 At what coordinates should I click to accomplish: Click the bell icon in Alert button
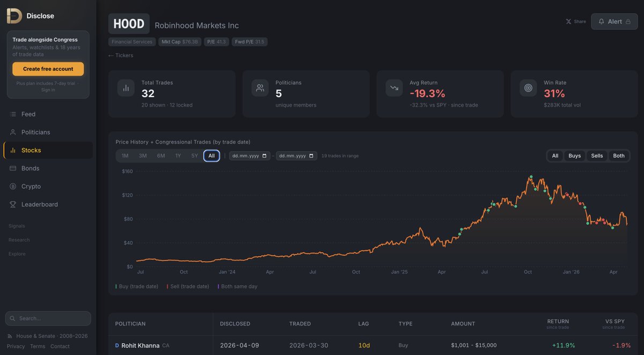point(602,21)
